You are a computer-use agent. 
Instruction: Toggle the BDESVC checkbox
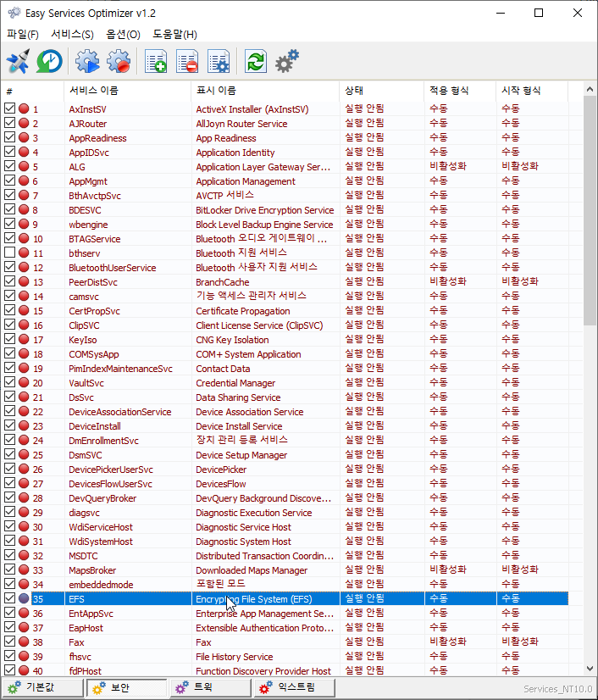point(10,209)
